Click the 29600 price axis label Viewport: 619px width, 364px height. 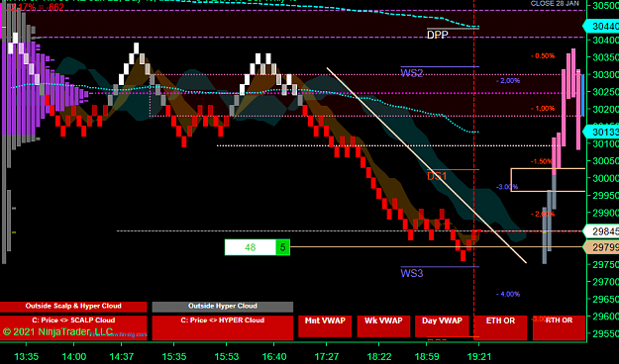coord(605,316)
